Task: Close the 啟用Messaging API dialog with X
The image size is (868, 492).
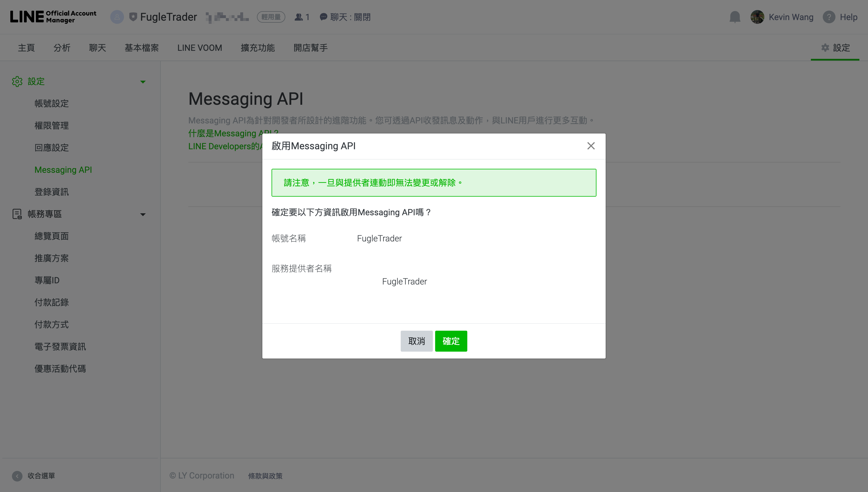Action: 591,146
